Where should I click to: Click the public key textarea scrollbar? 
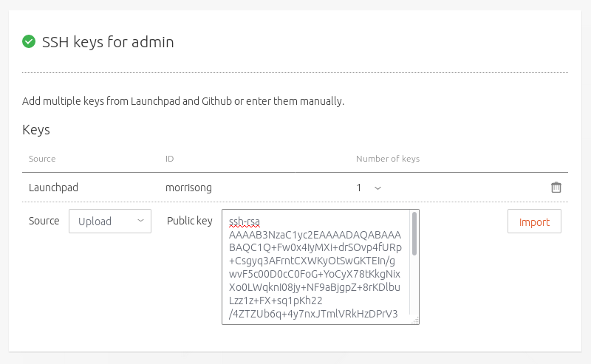coord(414,235)
